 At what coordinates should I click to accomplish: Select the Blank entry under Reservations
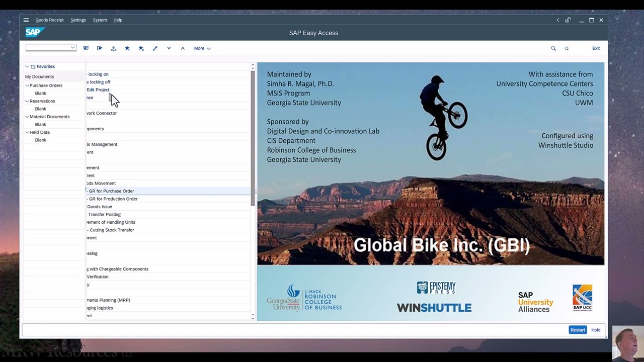(x=40, y=109)
